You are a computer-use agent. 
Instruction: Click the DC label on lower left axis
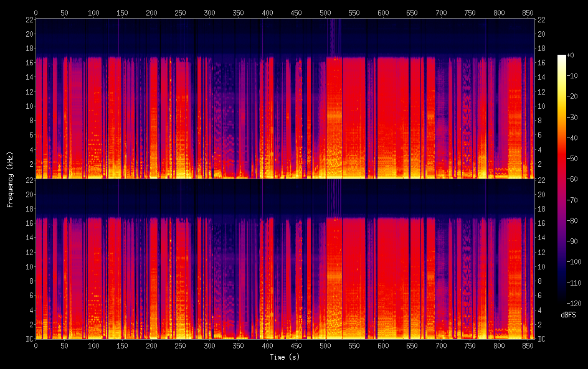point(29,339)
